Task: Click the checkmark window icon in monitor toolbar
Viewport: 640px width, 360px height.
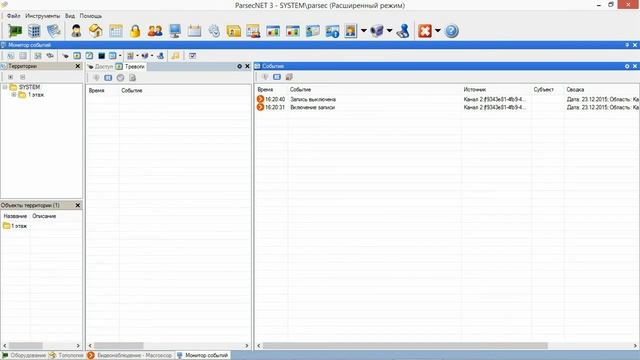Action: (192, 56)
